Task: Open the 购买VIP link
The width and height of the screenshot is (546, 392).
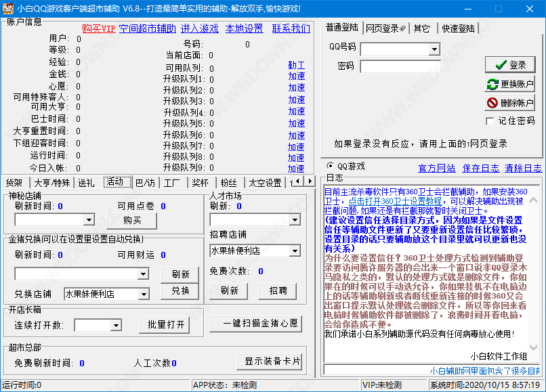Action: click(x=99, y=28)
